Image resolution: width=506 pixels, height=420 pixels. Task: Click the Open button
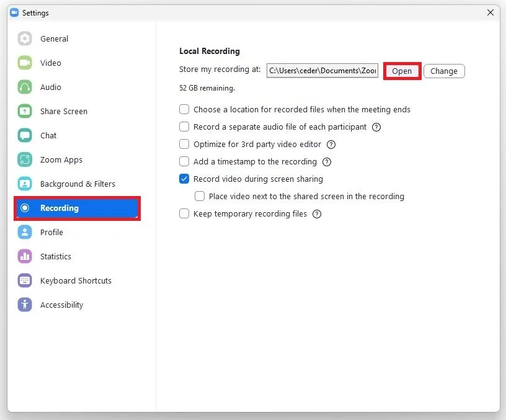click(x=402, y=71)
